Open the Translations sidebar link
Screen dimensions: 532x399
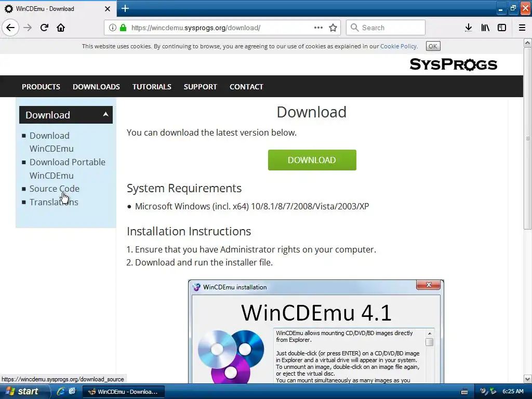click(54, 202)
